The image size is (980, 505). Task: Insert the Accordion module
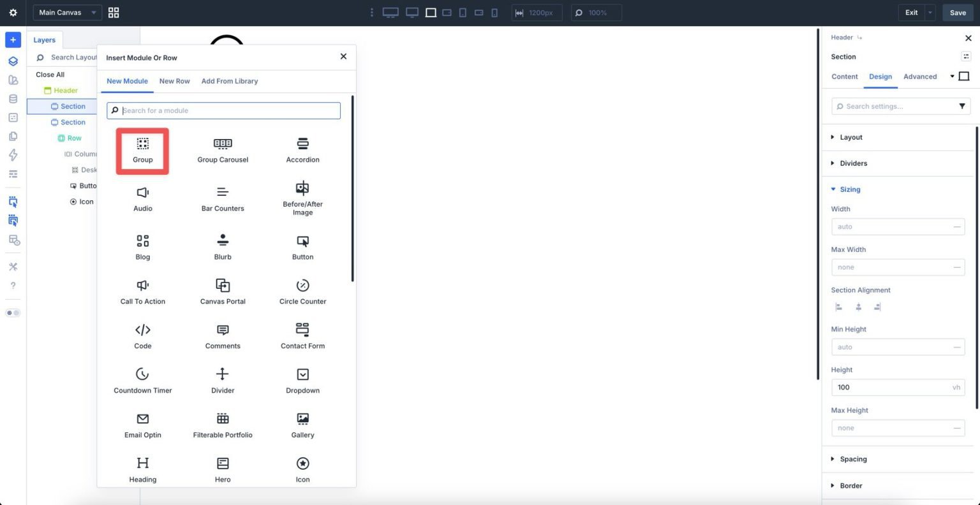[x=302, y=150]
